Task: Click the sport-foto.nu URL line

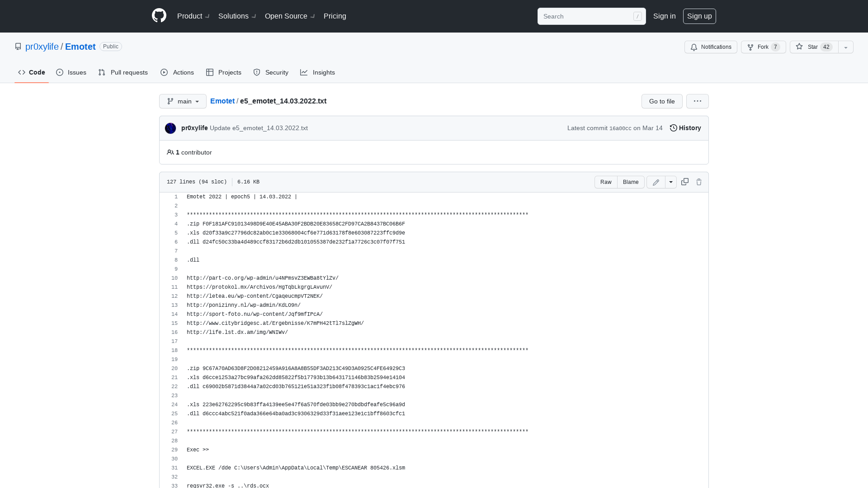Action: pyautogui.click(x=255, y=314)
